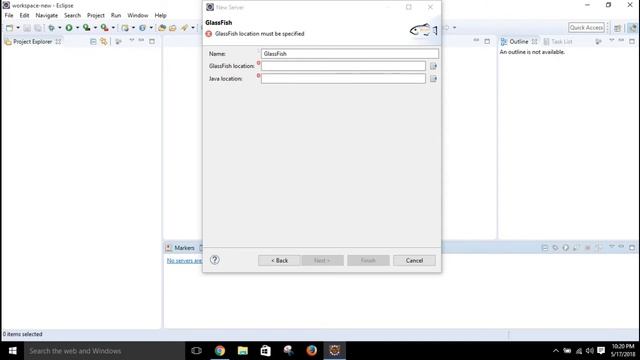Click the GlassFish location input field
The width and height of the screenshot is (640, 360).
[343, 66]
